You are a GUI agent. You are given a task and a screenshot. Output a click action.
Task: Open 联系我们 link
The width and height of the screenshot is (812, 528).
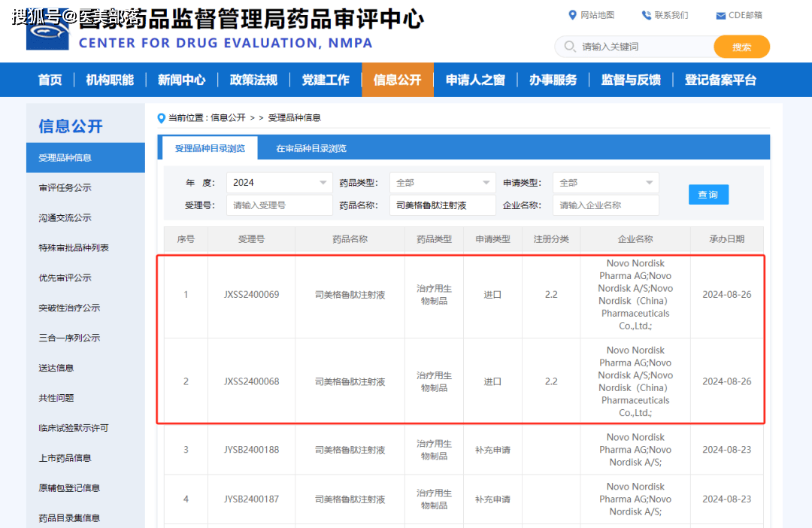point(671,15)
